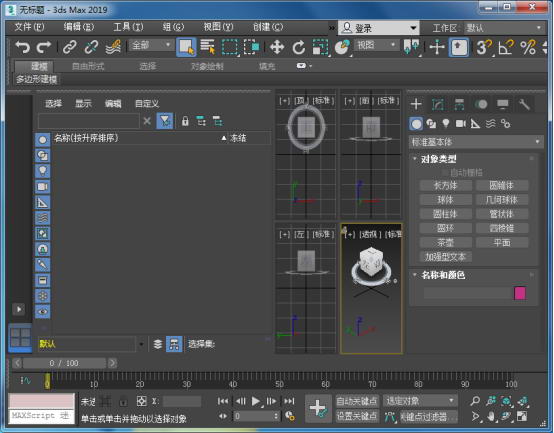This screenshot has width=554, height=433.
Task: Click the Select and Link chain icon
Action: 70,47
